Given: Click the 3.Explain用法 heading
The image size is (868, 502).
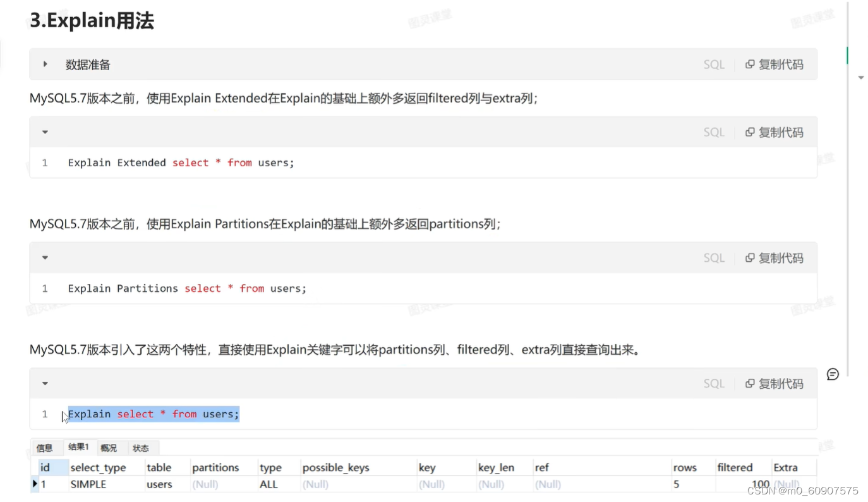Looking at the screenshot, I should tap(92, 20).
